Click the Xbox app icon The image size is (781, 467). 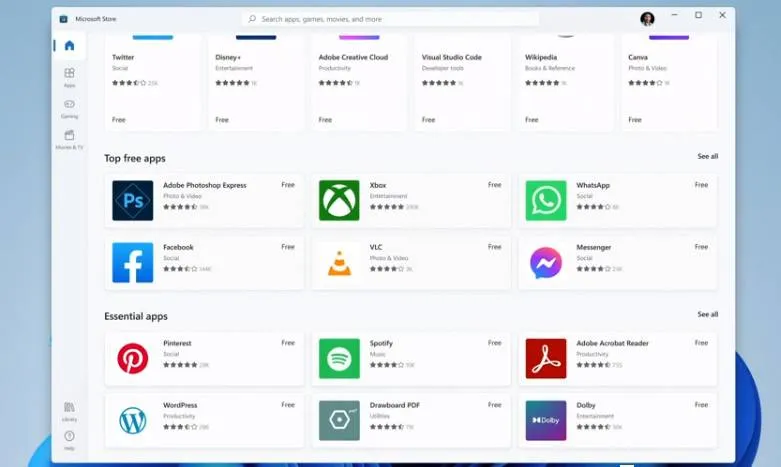tap(339, 201)
